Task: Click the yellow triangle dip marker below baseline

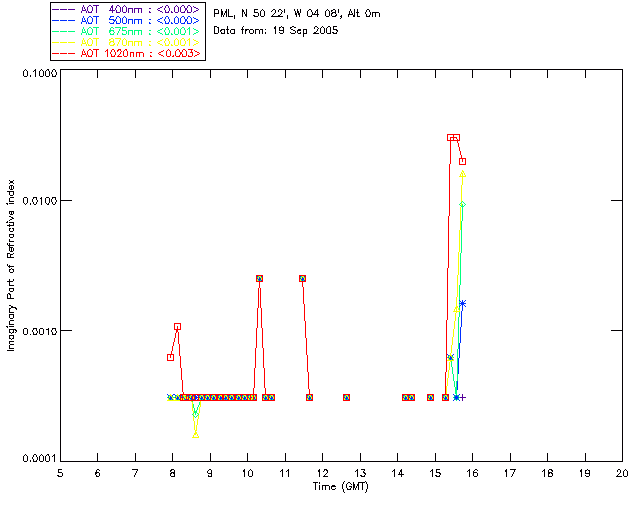Action: [196, 435]
